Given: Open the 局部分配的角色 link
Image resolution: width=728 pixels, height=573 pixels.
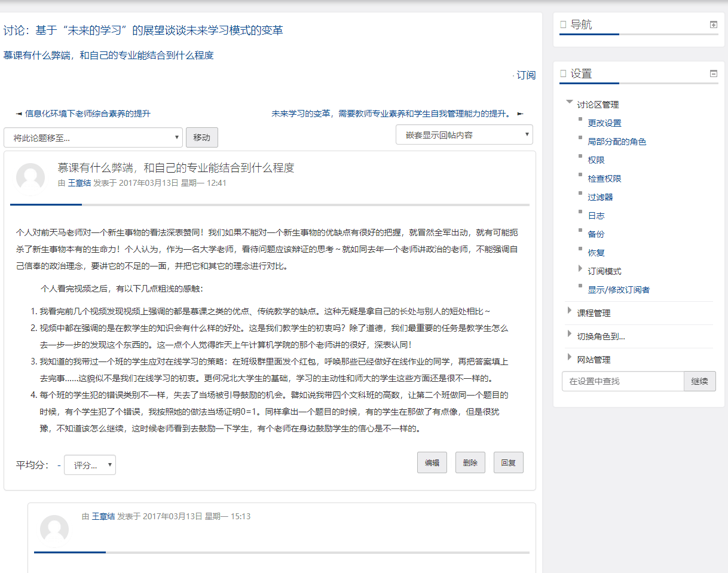Looking at the screenshot, I should pyautogui.click(x=617, y=142).
